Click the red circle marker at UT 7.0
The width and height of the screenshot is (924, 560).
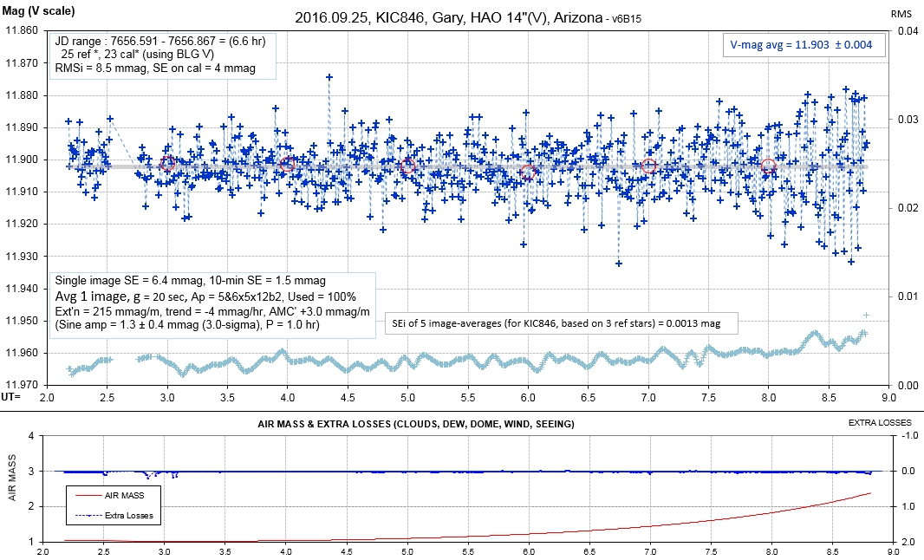coord(649,166)
